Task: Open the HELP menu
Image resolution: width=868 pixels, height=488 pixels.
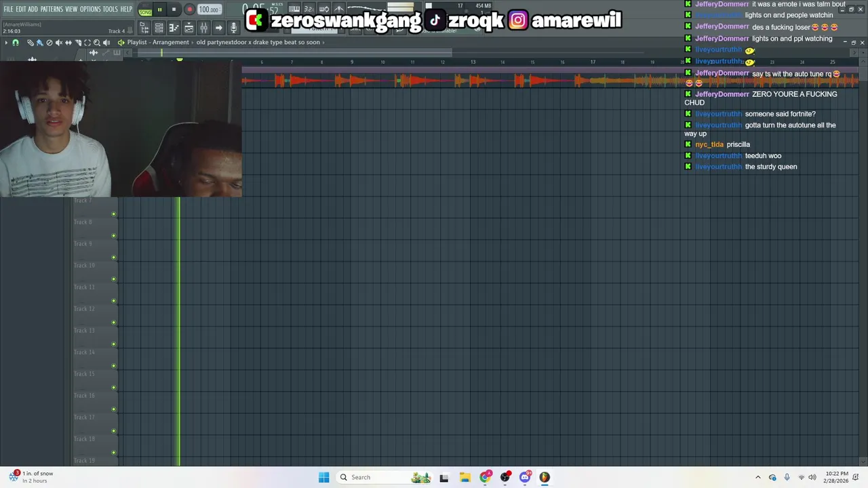Action: [x=126, y=9]
